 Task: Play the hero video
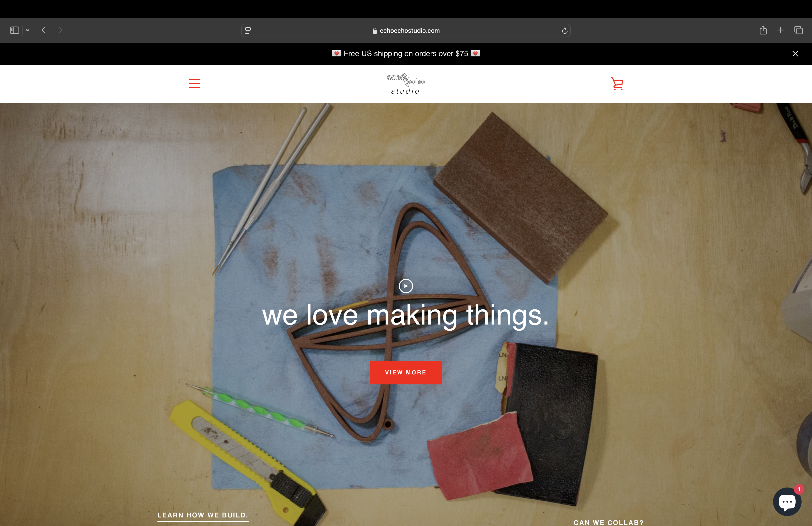tap(406, 286)
